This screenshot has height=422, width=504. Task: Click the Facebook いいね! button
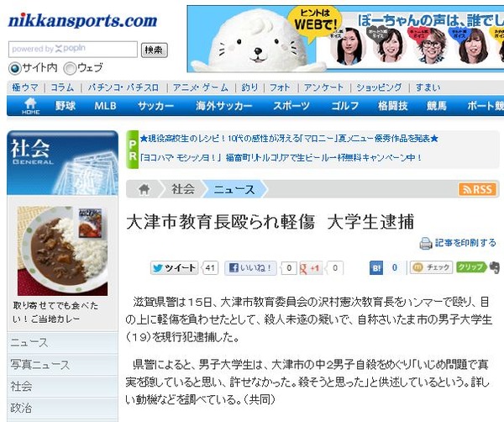click(x=250, y=268)
